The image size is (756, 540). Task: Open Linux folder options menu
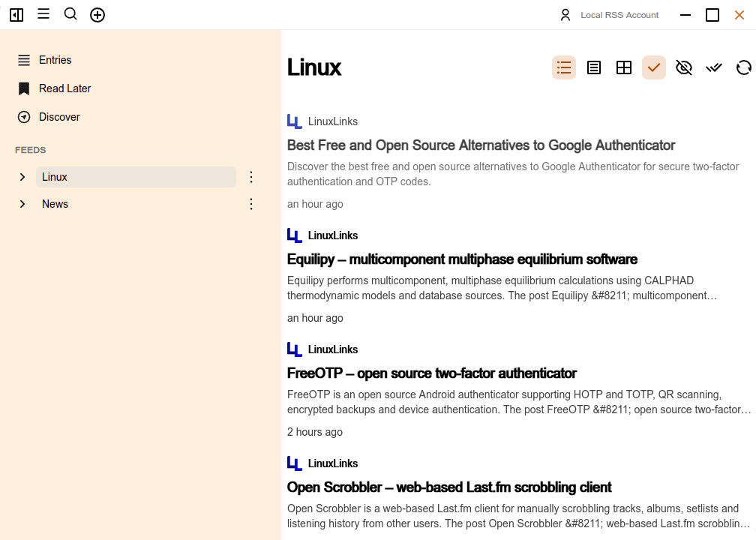tap(251, 177)
